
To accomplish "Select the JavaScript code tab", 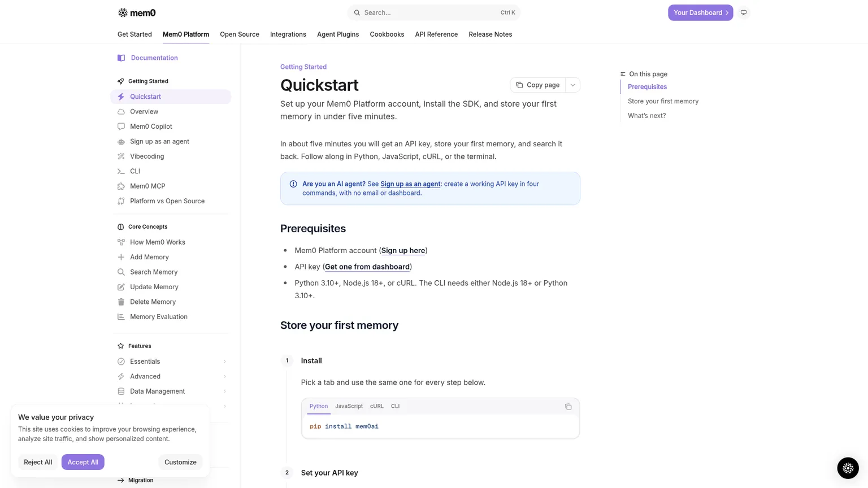I will coord(349,406).
